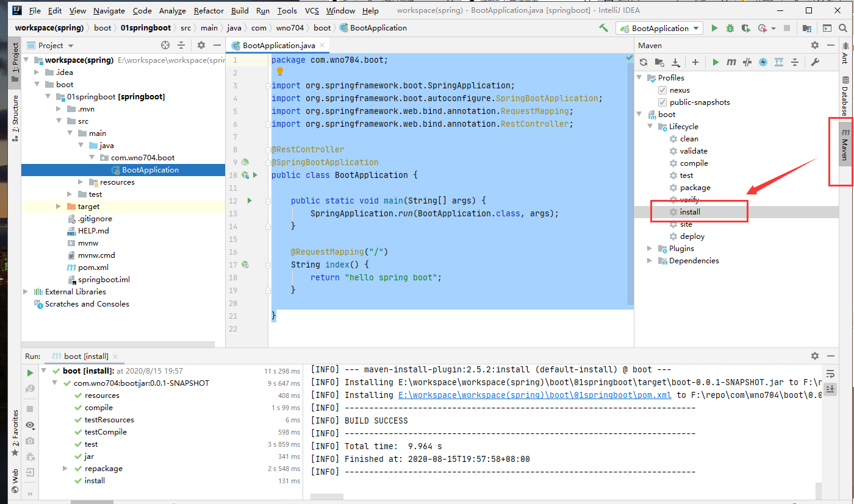854x504 pixels.
Task: Click the green Debug bug icon
Action: (730, 28)
